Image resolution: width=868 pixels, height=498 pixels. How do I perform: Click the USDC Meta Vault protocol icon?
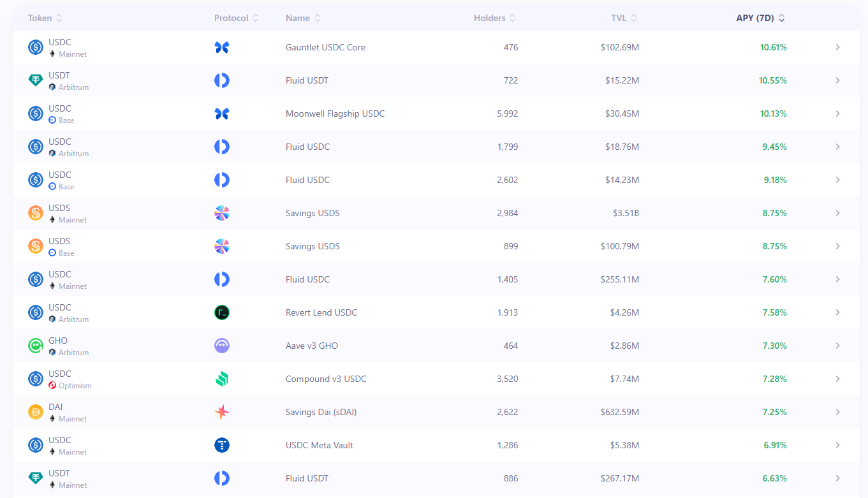[222, 445]
